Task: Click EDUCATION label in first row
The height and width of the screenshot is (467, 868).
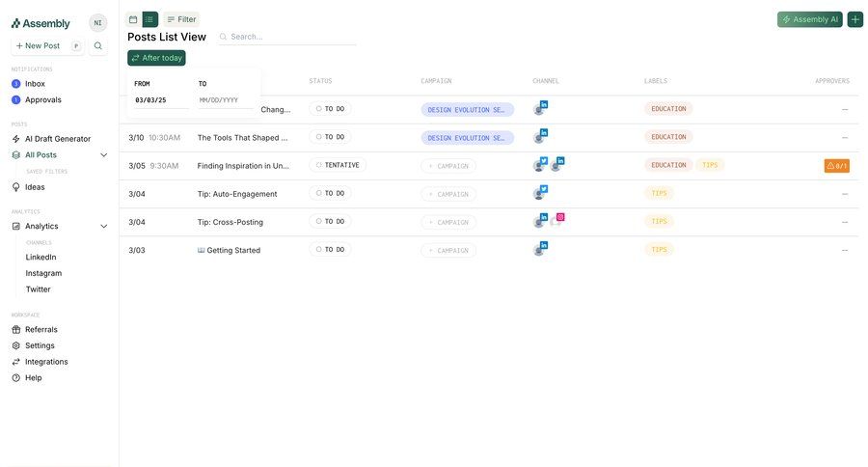Action: coord(668,109)
